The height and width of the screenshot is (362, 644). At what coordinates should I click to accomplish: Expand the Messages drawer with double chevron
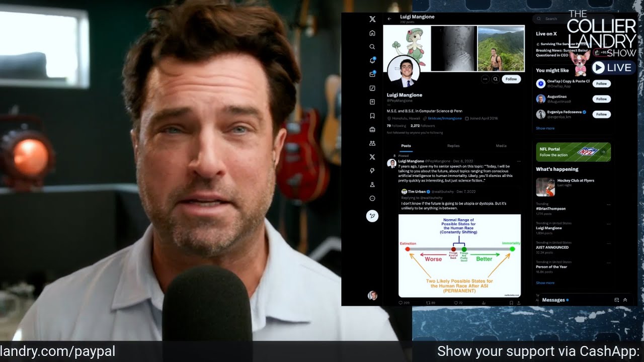click(x=625, y=300)
